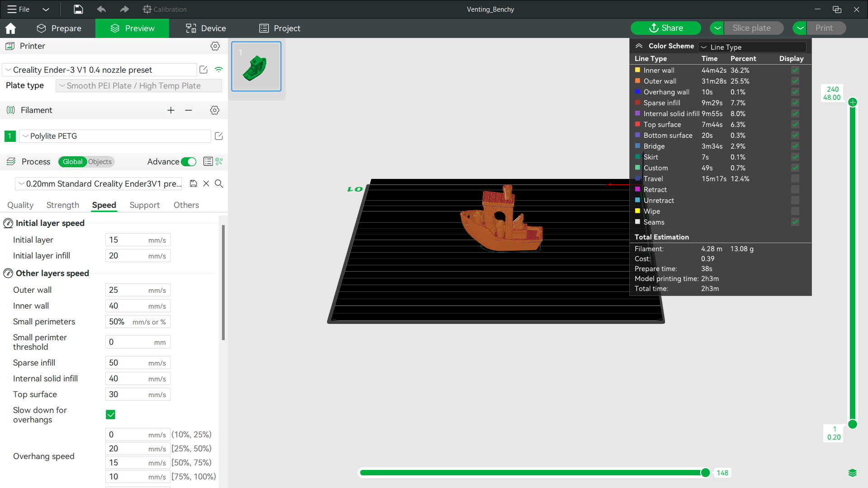Click the undo arrow icon
This screenshot has height=488, width=868.
click(x=101, y=9)
